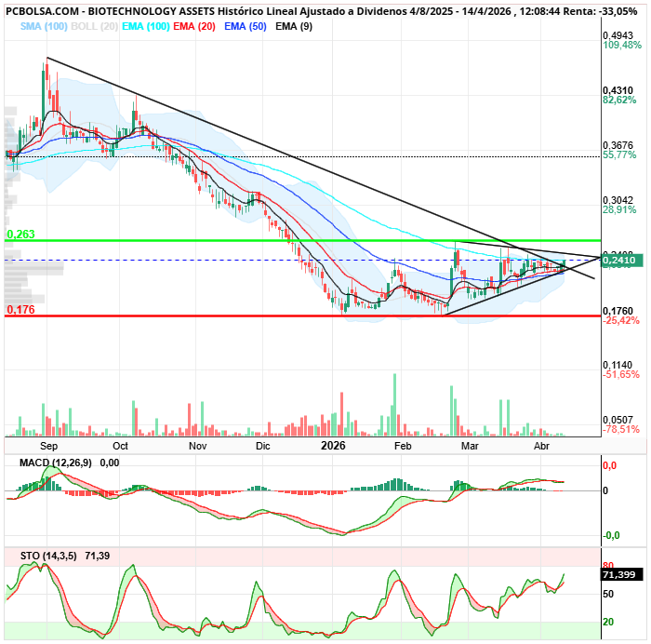The image size is (651, 644).
Task: Click the 109,48% percentage label at top
Action: [621, 45]
